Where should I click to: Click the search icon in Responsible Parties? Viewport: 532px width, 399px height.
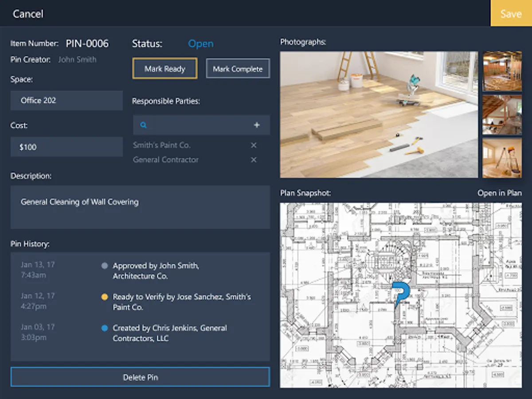[143, 125]
